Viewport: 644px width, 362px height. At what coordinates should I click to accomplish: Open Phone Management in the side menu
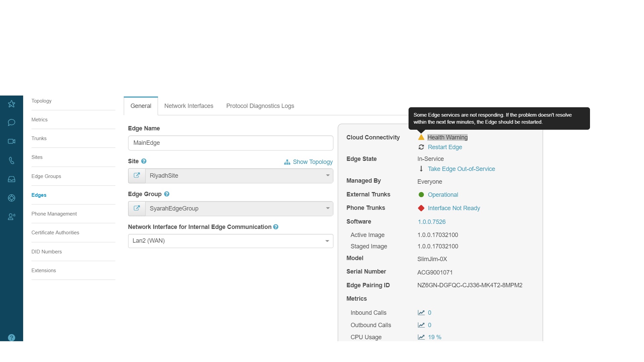point(54,214)
